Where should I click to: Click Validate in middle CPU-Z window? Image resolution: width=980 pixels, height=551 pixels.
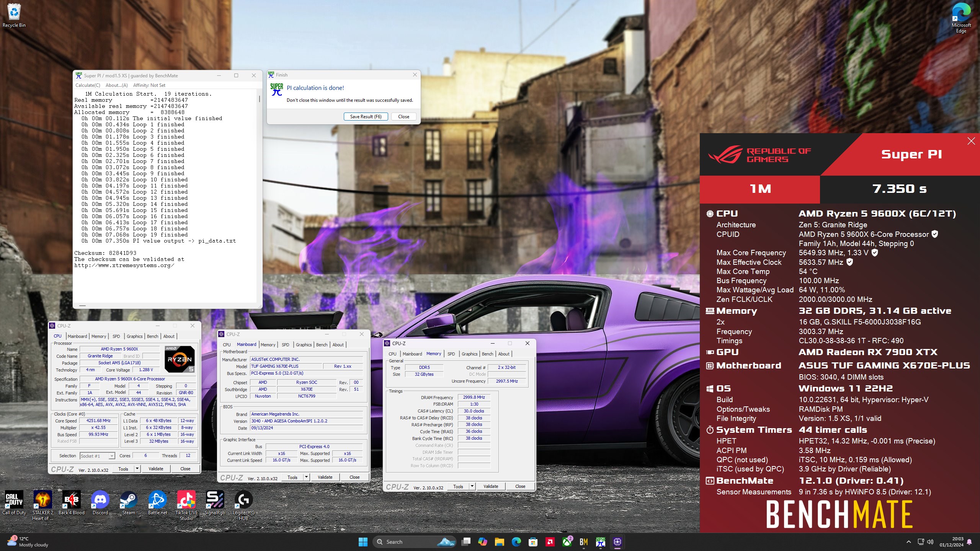325,477
